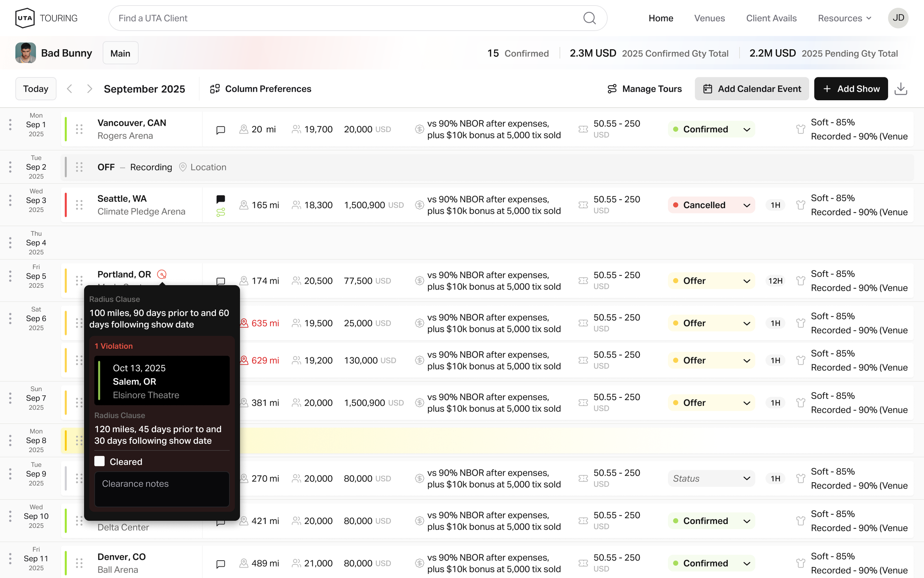This screenshot has width=924, height=578.
Task: Open the filled comment icon on Seattle row
Action: tap(220, 199)
